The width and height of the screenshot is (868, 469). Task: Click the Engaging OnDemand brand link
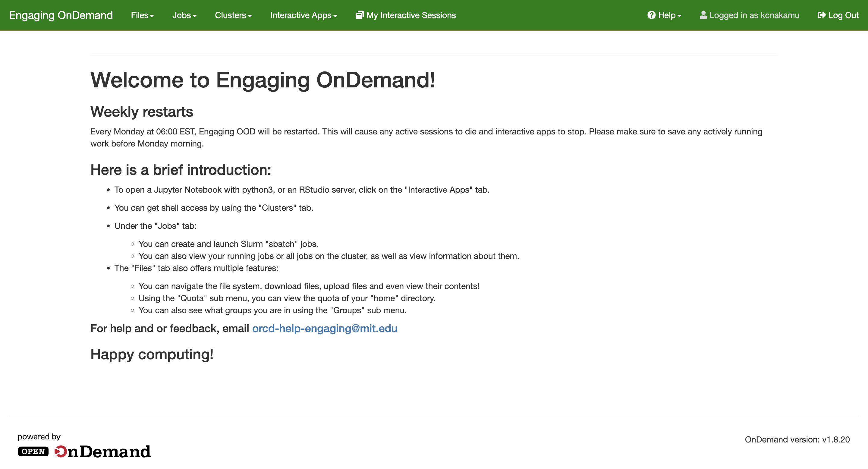tap(61, 15)
